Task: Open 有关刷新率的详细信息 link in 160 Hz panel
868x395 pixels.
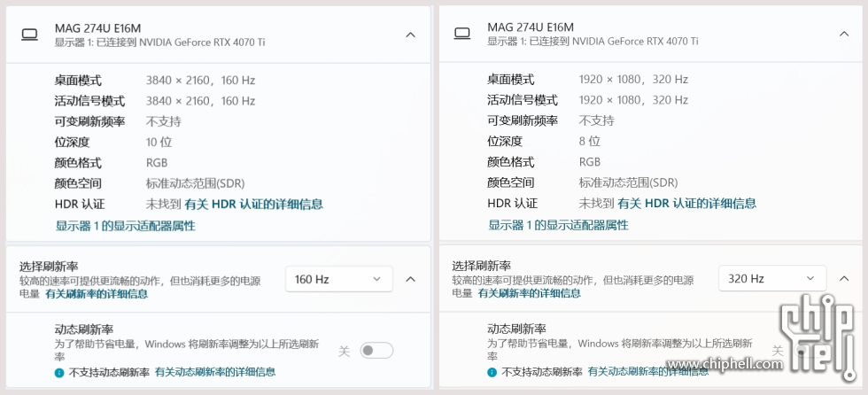Action: pos(97,294)
